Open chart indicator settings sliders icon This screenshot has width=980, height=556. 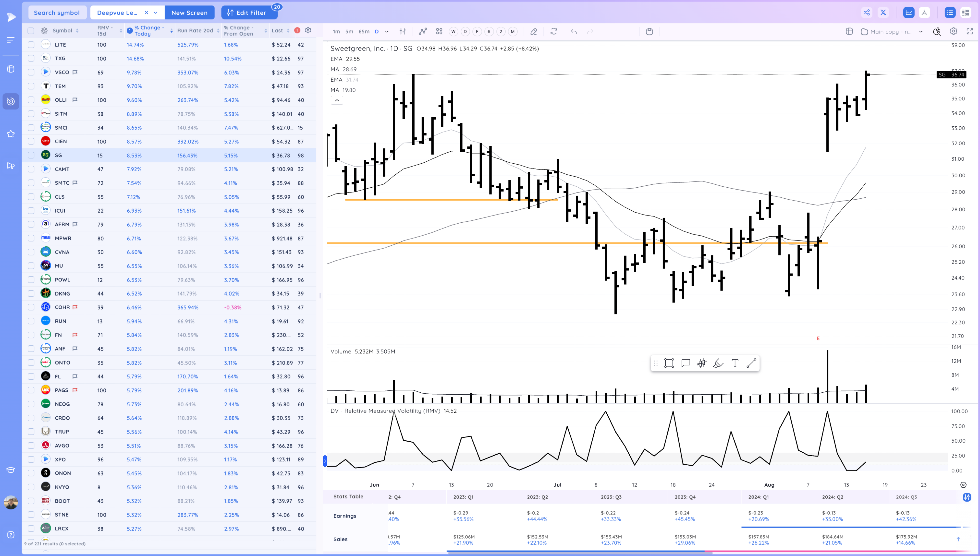pyautogui.click(x=402, y=32)
